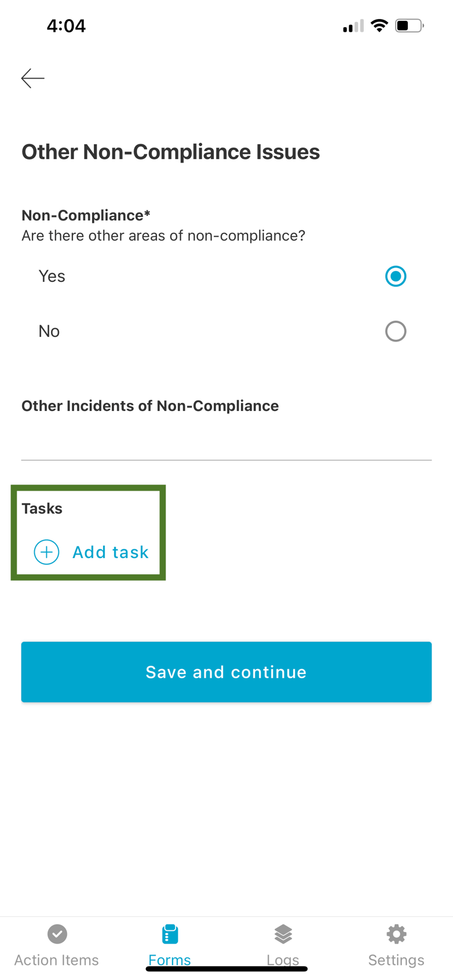Viewport: 453px width, 980px height.
Task: Open the Non-Compliance question options
Action: pyautogui.click(x=85, y=215)
